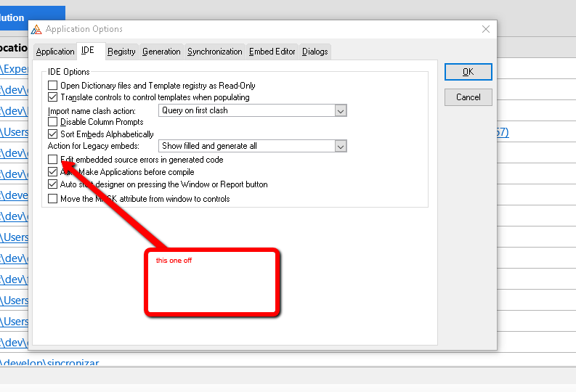Close the Application Options dialog
This screenshot has width=576, height=392.
pos(485,29)
